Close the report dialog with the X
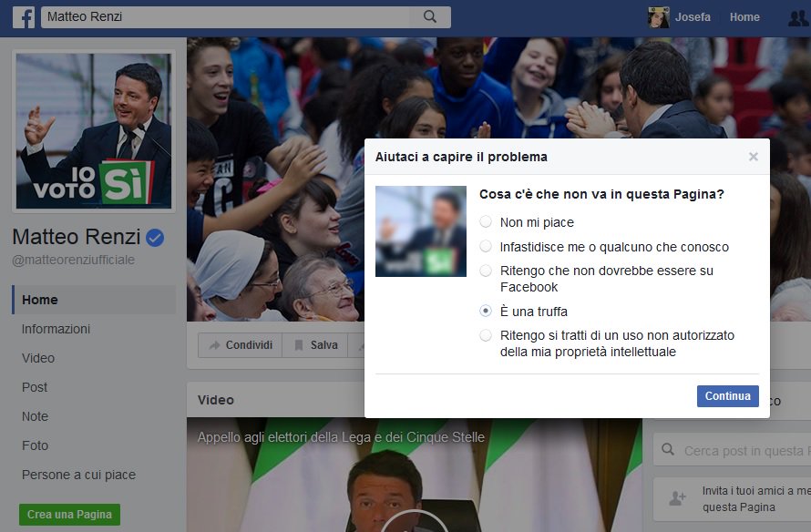The height and width of the screenshot is (532, 811). (x=753, y=157)
